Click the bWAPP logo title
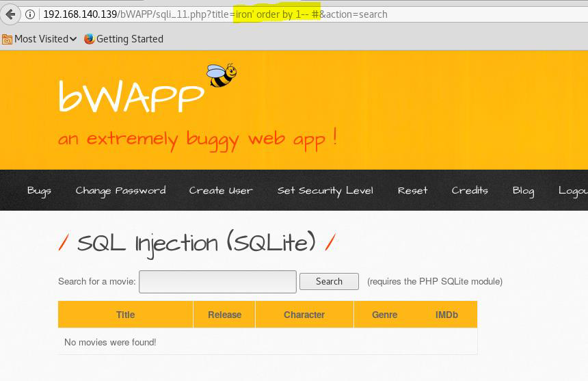The width and height of the screenshot is (588, 381). click(x=131, y=96)
